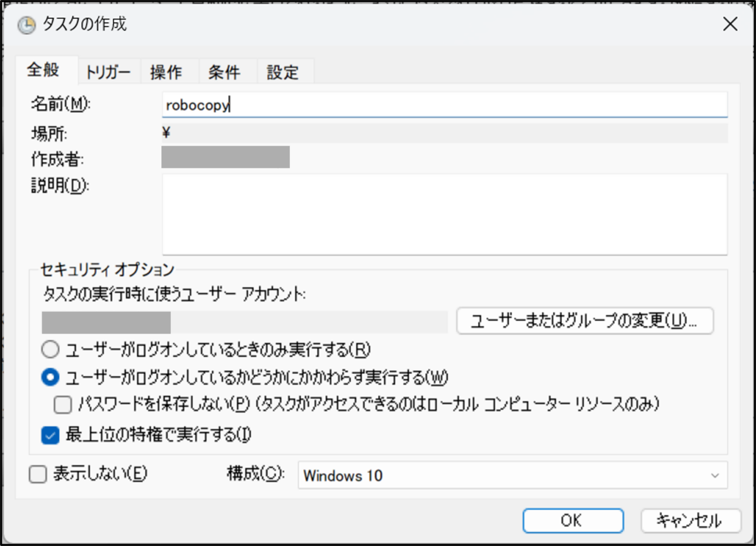The width and height of the screenshot is (756, 546).
Task: Click the user account field under セキュリティ オプション
Action: 244,322
